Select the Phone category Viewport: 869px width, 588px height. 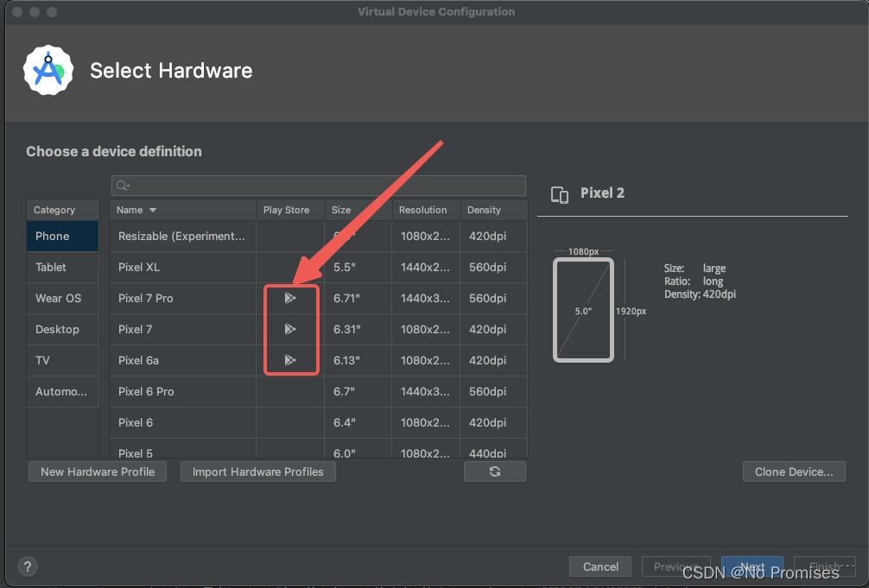pyautogui.click(x=62, y=236)
